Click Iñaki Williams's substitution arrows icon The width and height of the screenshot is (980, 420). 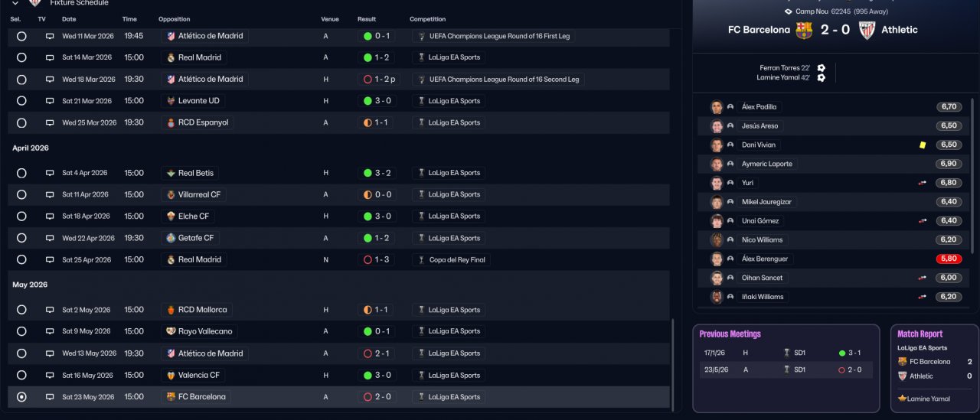click(923, 297)
